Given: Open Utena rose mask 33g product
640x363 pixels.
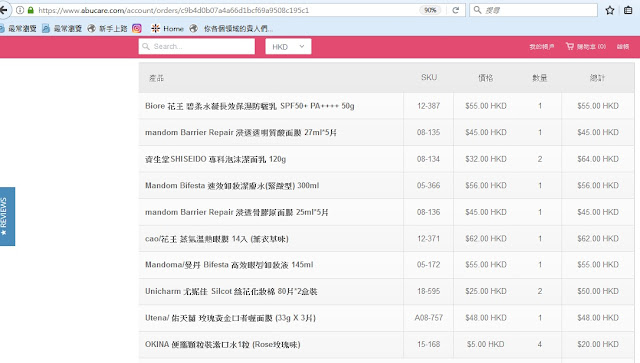Looking at the screenshot, I should 230,318.
